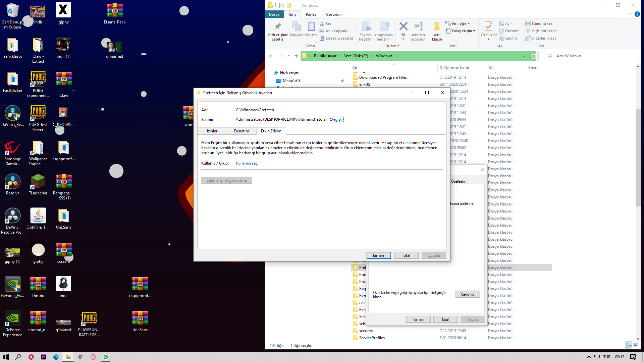Switch to details view layout icon

point(629,345)
